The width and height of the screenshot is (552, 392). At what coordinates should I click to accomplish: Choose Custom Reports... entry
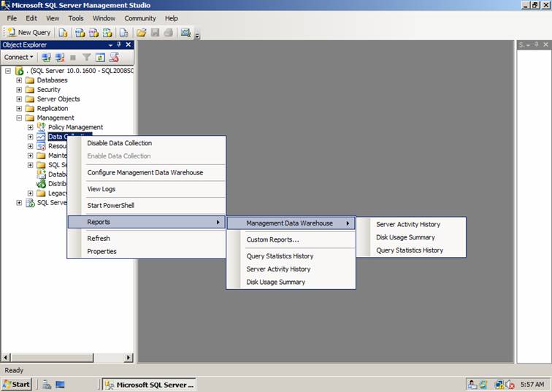click(x=291, y=239)
